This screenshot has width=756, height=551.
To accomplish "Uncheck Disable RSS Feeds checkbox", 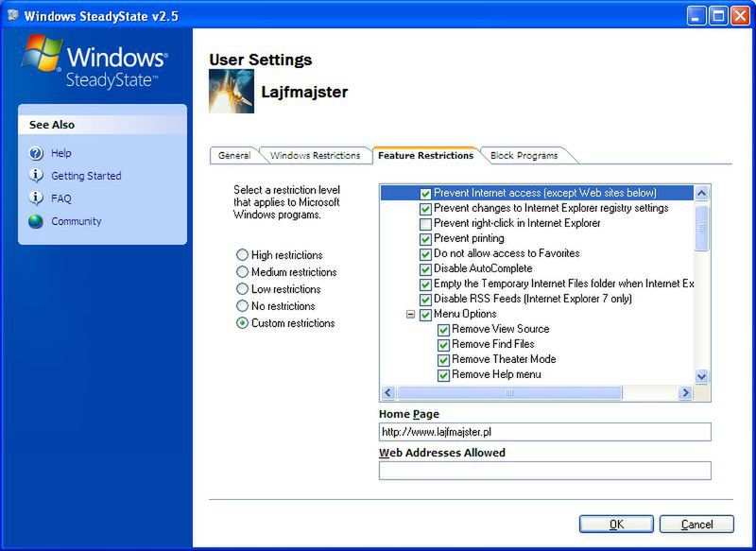I will 425,300.
